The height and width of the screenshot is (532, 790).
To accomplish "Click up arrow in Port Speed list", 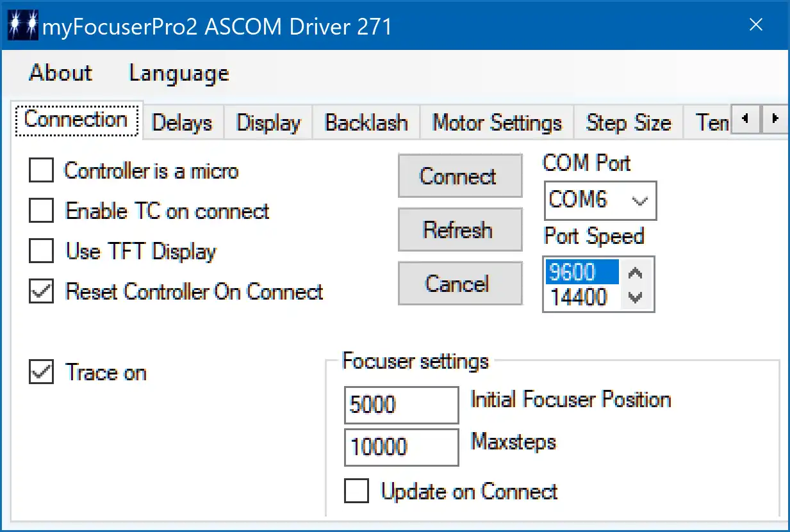I will (x=635, y=273).
